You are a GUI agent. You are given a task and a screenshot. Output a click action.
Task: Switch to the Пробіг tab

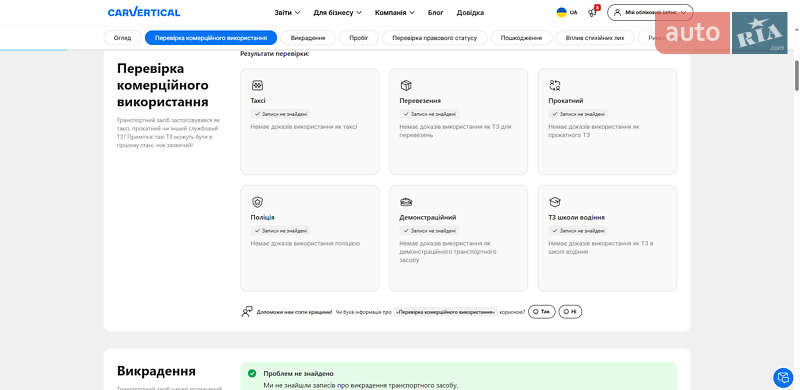click(x=359, y=38)
